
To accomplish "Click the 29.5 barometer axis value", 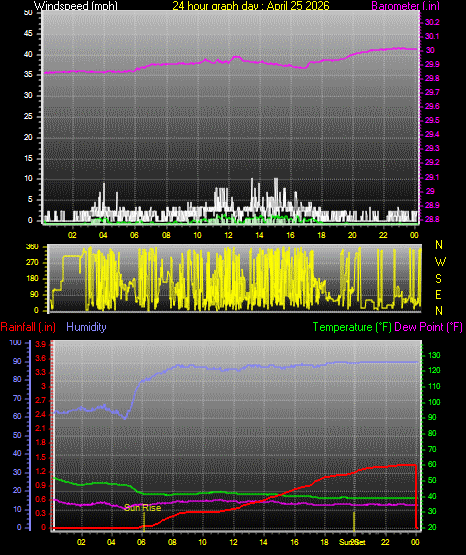I will pyautogui.click(x=432, y=120).
